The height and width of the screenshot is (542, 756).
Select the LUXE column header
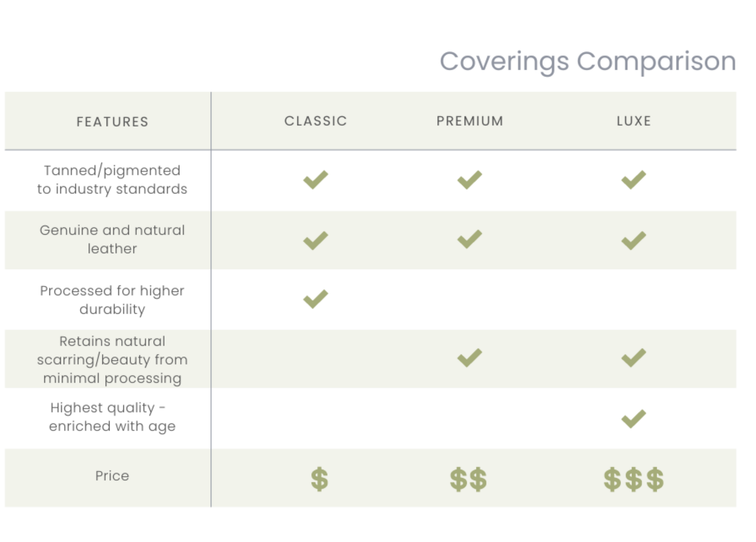coord(633,121)
